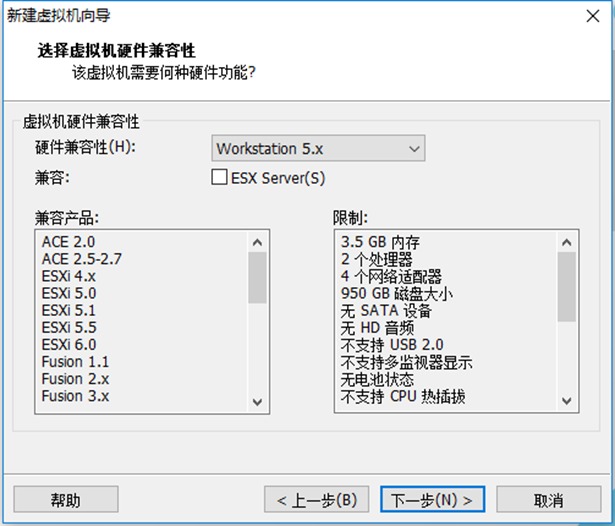Select ACE 2.0 in compatible products
This screenshot has height=526, width=615.
pyautogui.click(x=68, y=242)
